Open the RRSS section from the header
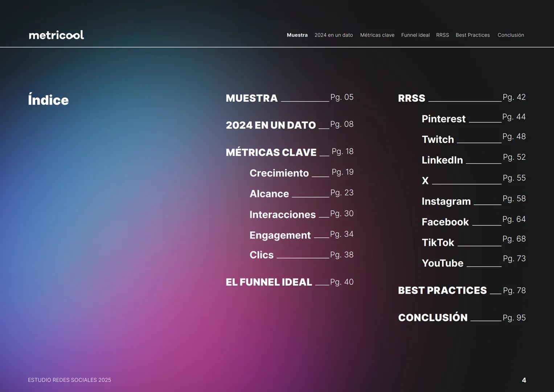 coord(442,35)
